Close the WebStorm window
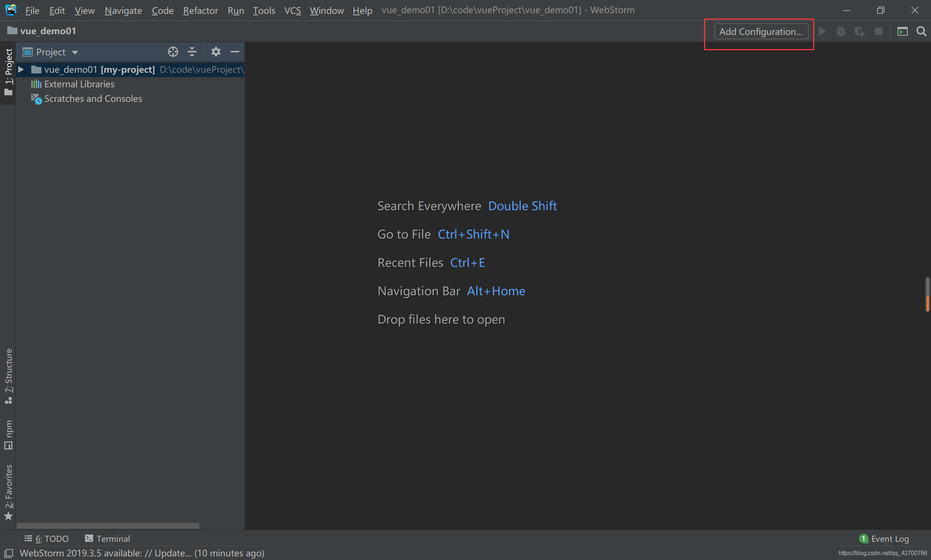Viewport: 931px width, 560px height. tap(915, 10)
